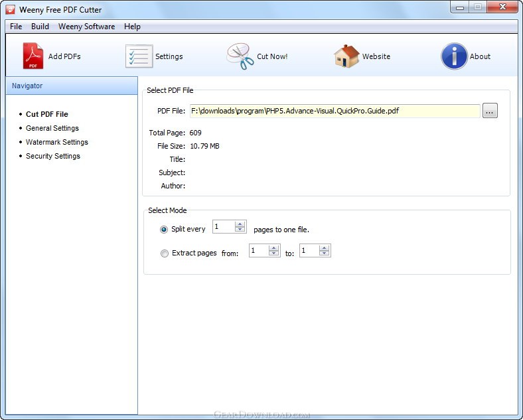The width and height of the screenshot is (523, 420).
Task: Click the from page number field
Action: tap(259, 251)
